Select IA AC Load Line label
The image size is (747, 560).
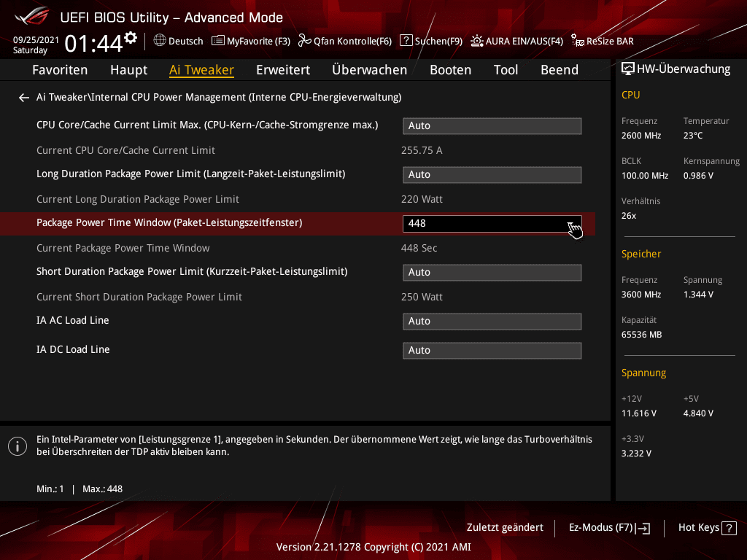coord(72,321)
